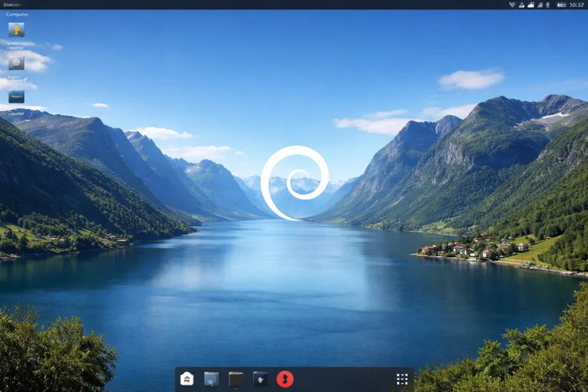Show all applications using the dock grid

pyautogui.click(x=402, y=379)
